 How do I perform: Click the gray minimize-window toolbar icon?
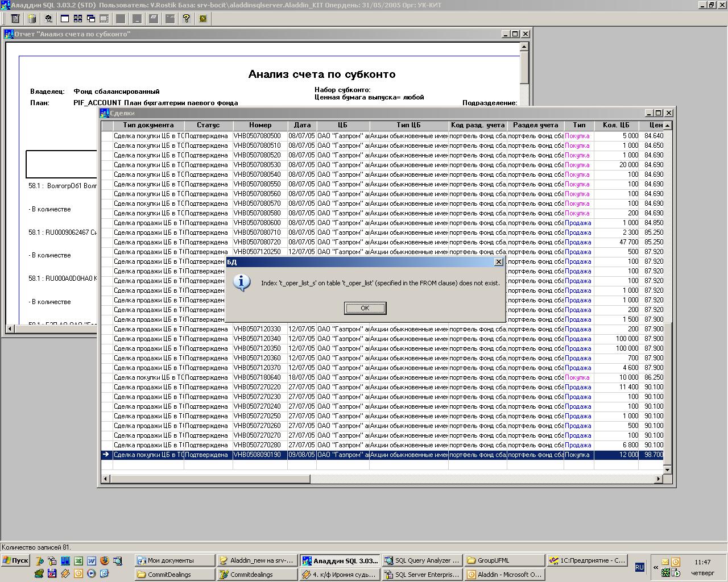point(137,19)
